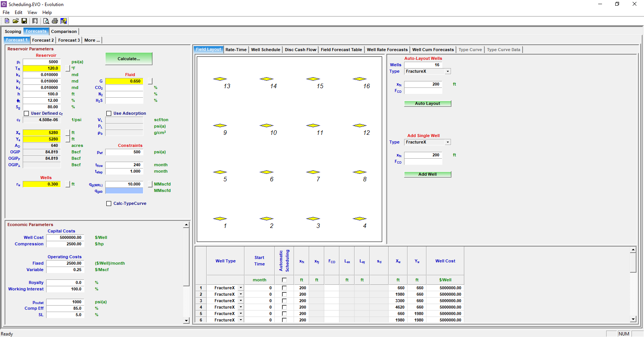Switch to the Comparison tab
The image size is (644, 337).
tap(64, 31)
